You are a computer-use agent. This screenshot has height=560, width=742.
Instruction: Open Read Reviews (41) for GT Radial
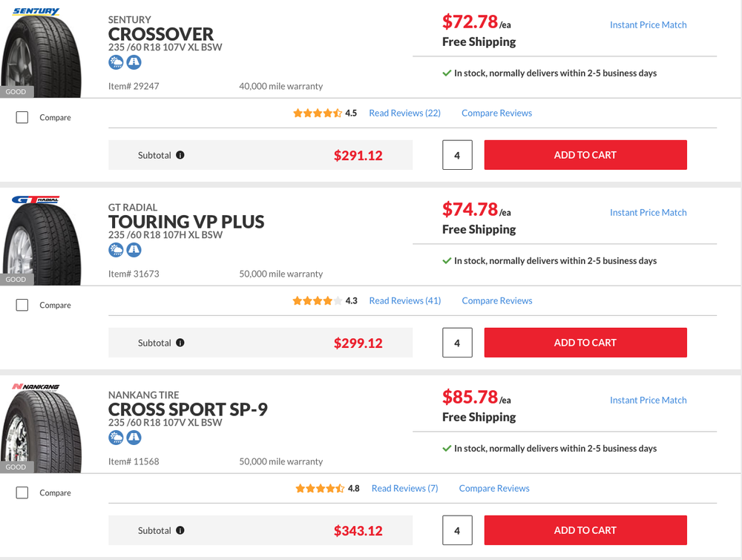click(x=405, y=301)
